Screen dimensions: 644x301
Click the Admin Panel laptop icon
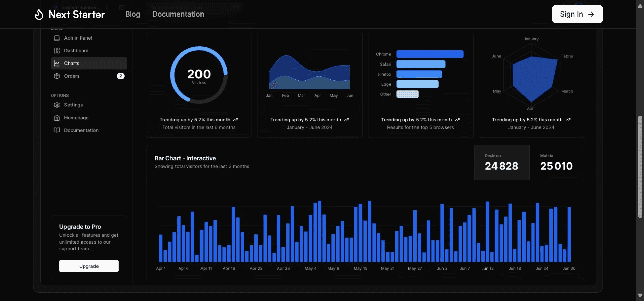click(57, 38)
